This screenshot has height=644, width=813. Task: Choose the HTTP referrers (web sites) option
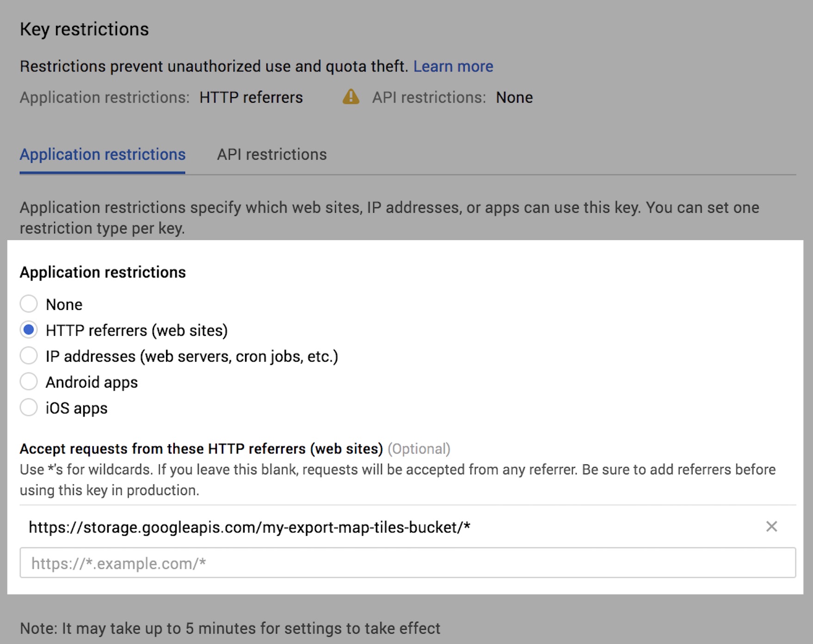29,330
